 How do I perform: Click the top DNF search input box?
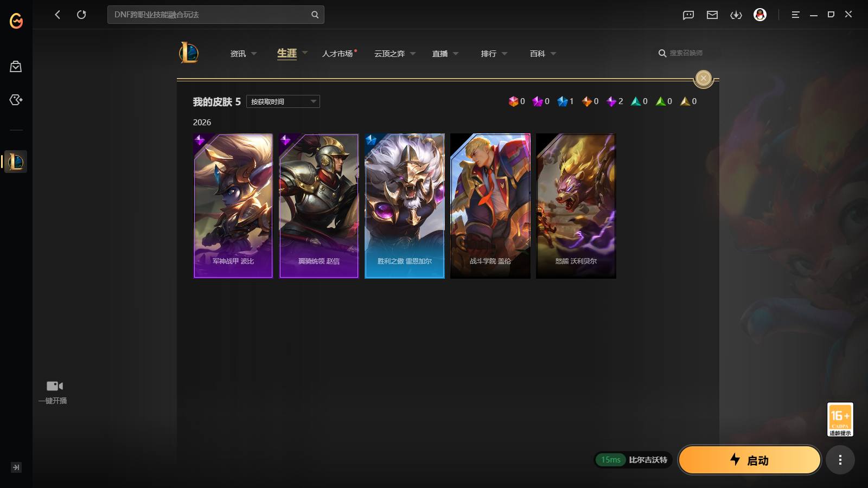pyautogui.click(x=216, y=15)
